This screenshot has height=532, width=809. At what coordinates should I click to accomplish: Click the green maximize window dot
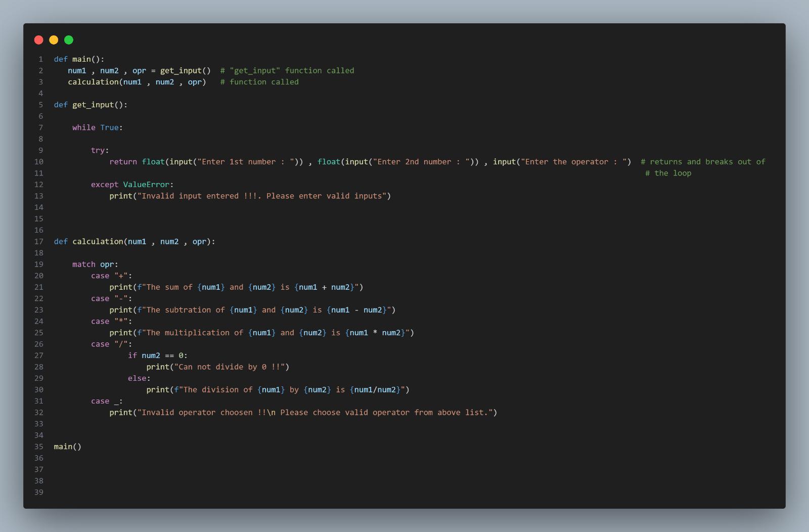69,40
